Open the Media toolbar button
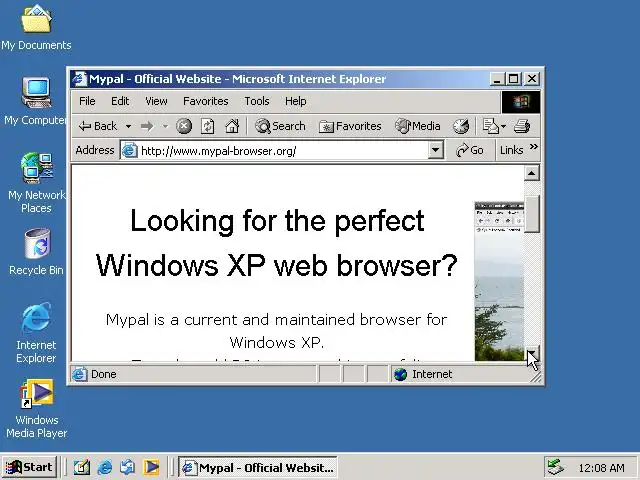 click(418, 126)
